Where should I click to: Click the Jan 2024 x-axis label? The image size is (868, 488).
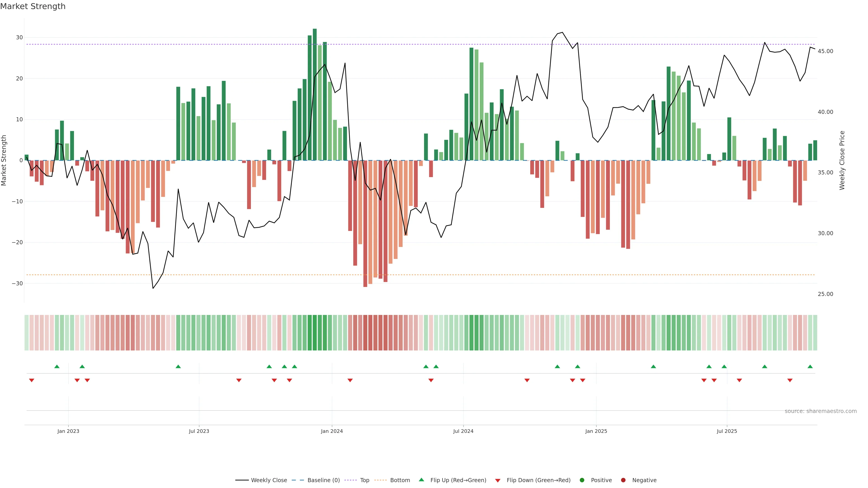click(332, 431)
